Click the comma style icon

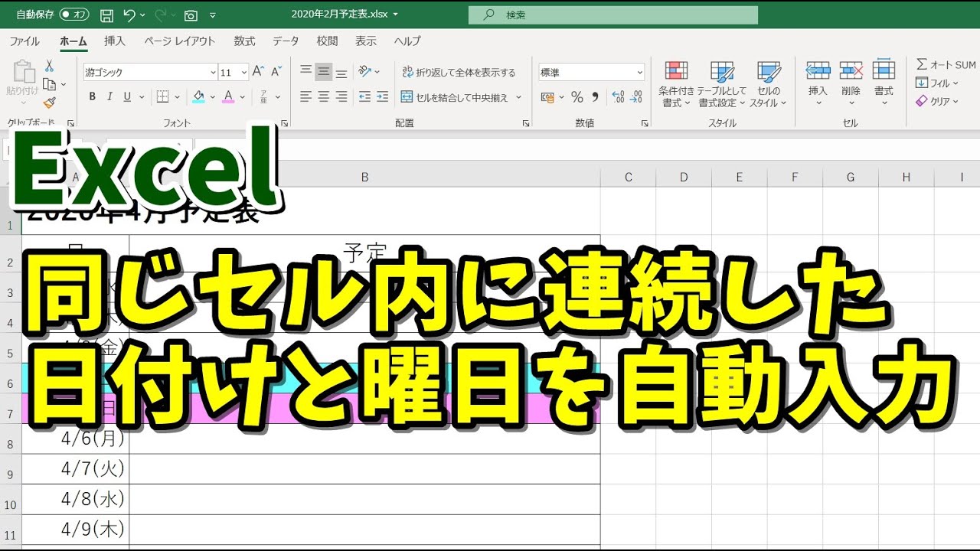596,97
